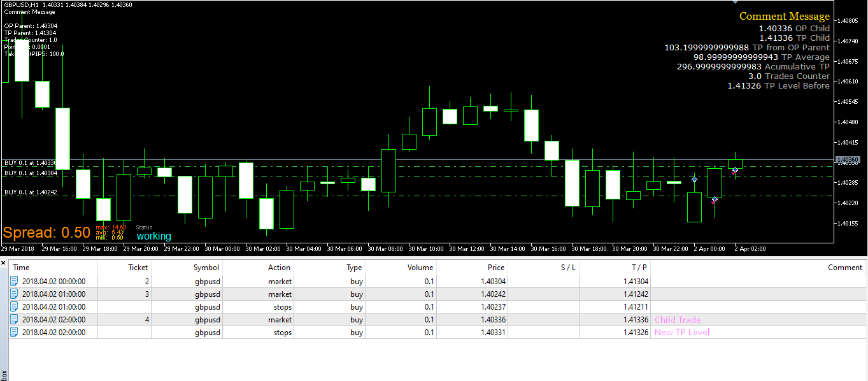Click the New TP Level comment cell
This screenshot has height=381, width=868.
(x=682, y=332)
